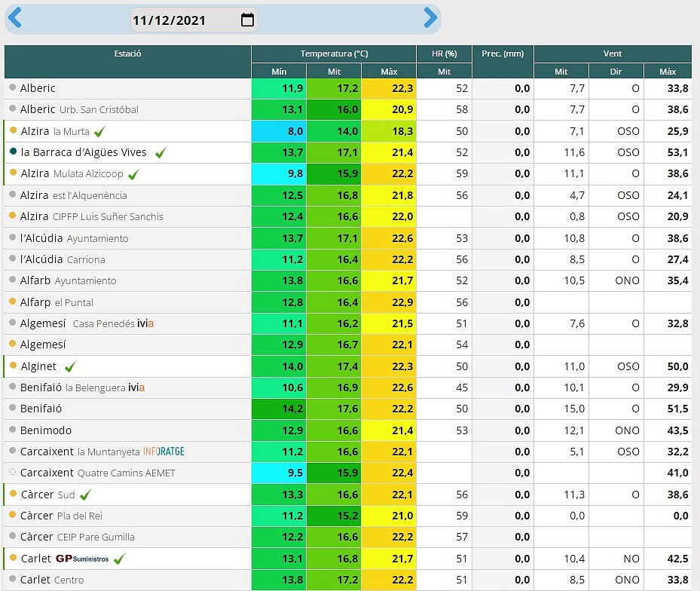Click the INFORATGE logo in Carcaixent row
Image resolution: width=700 pixels, height=591 pixels.
164,452
